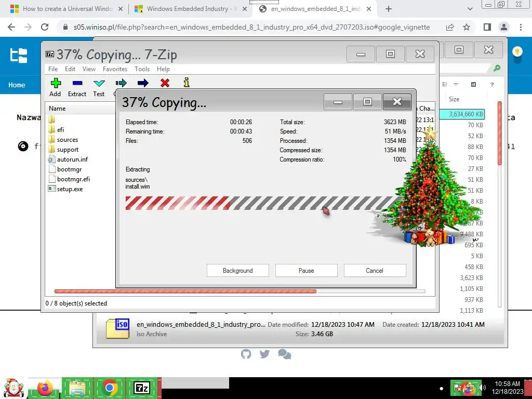Open the Chrome profile icon
This screenshot has width=532, height=399.
pyautogui.click(x=504, y=27)
